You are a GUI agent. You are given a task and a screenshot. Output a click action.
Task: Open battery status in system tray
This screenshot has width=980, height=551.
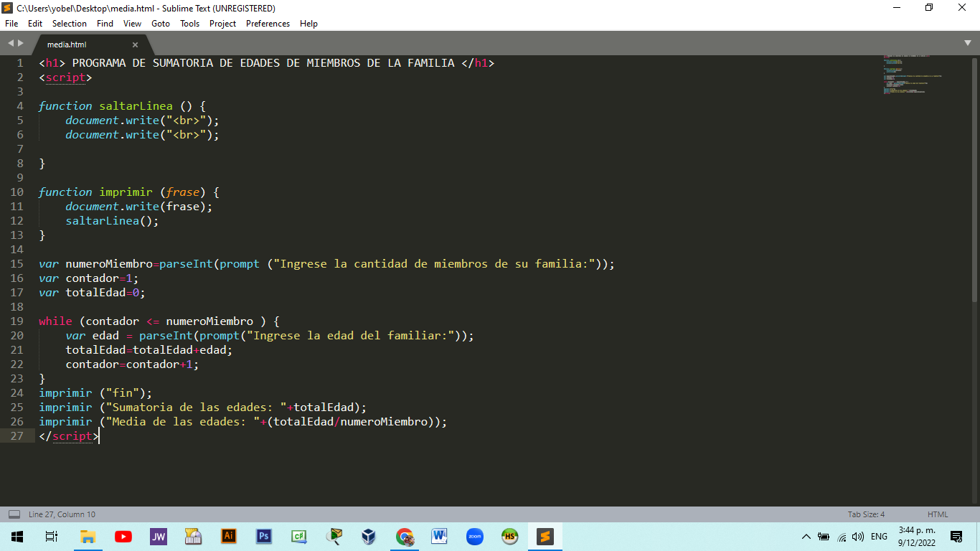click(x=824, y=537)
